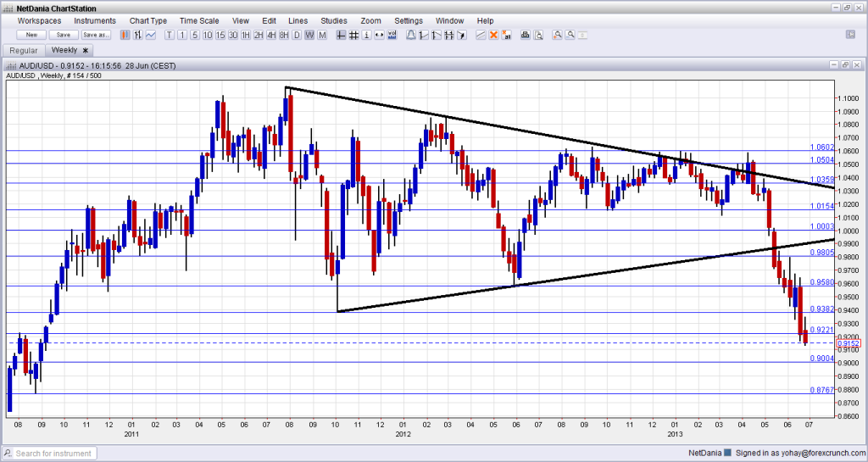Click the horizontal double-arrow scroll icon
The height and width of the screenshot is (462, 868).
(x=379, y=35)
